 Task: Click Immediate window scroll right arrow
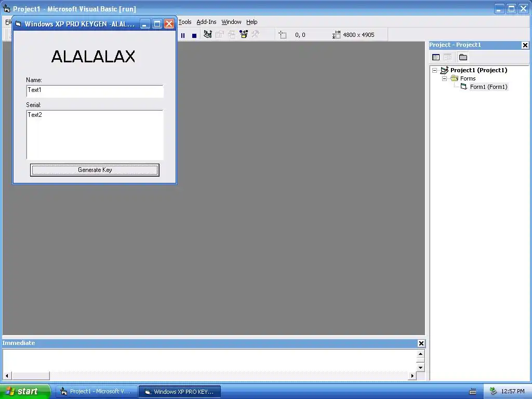(412, 376)
